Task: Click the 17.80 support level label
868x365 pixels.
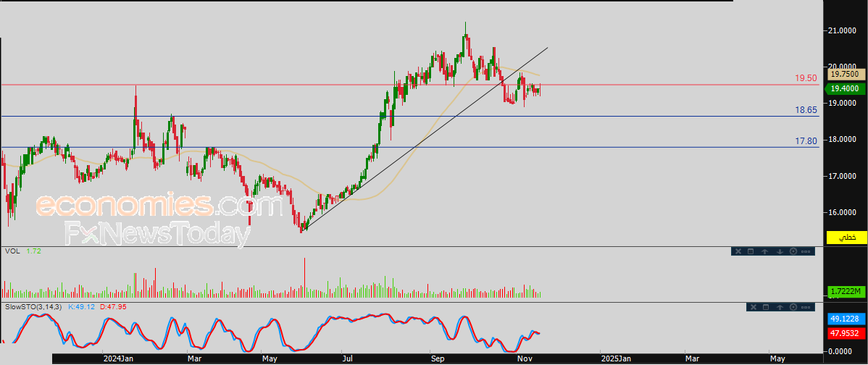Action: click(806, 141)
